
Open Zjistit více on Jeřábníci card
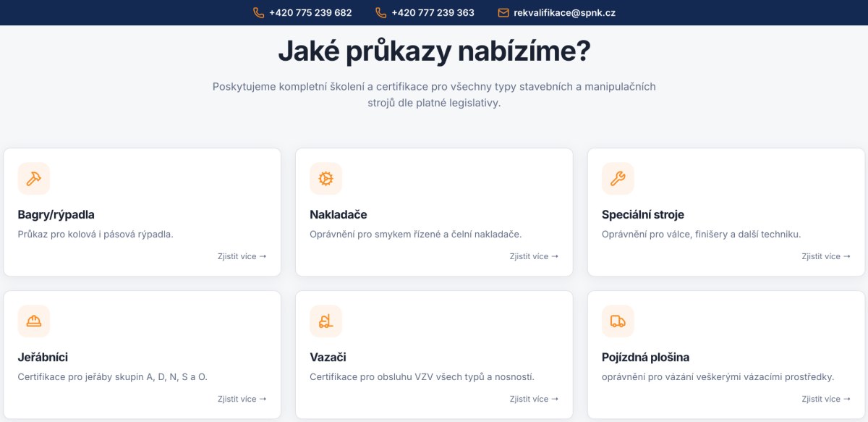coord(242,399)
